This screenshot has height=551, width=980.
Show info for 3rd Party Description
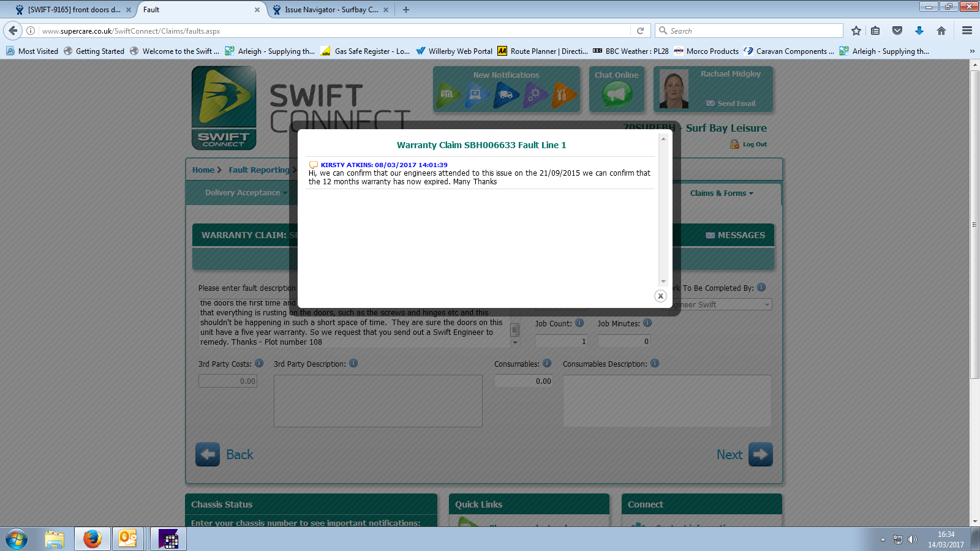pyautogui.click(x=353, y=363)
